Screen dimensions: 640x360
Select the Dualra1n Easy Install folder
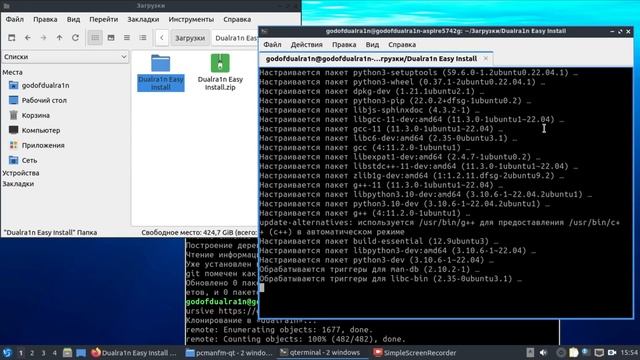coord(161,72)
